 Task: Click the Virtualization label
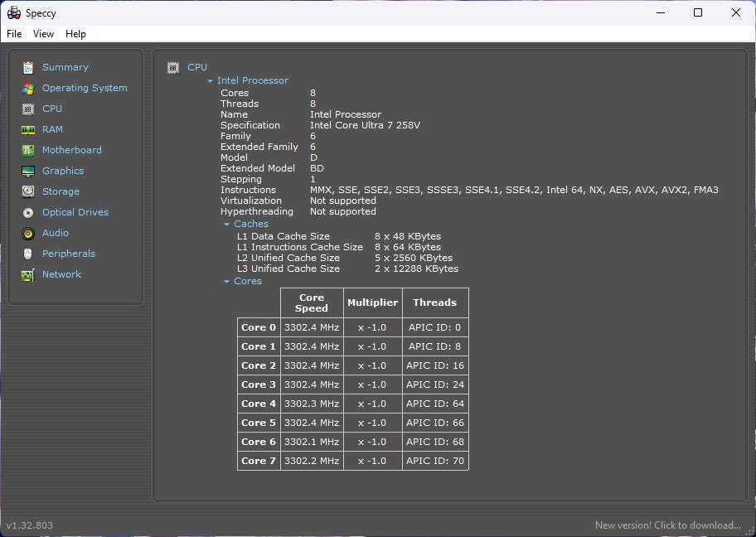(250, 201)
